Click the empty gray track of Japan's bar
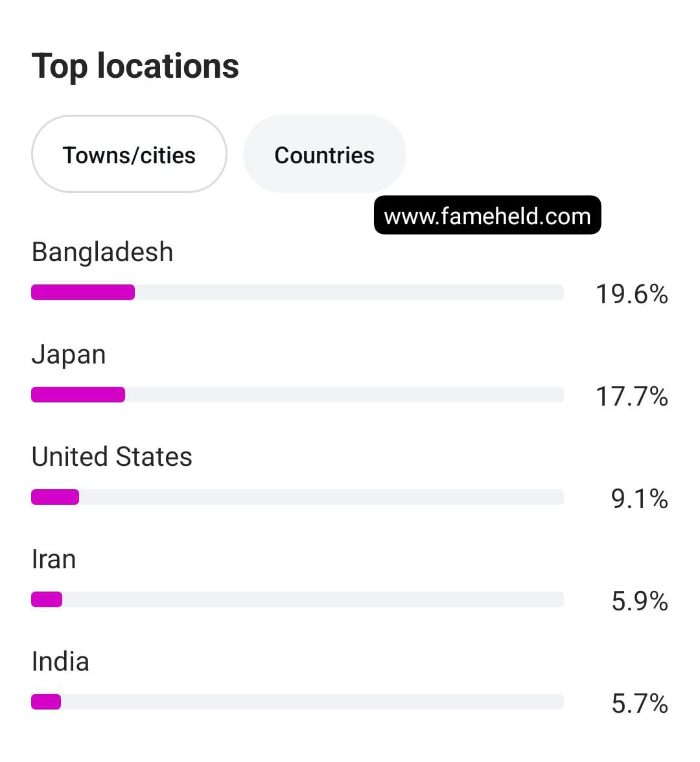 [x=344, y=395]
